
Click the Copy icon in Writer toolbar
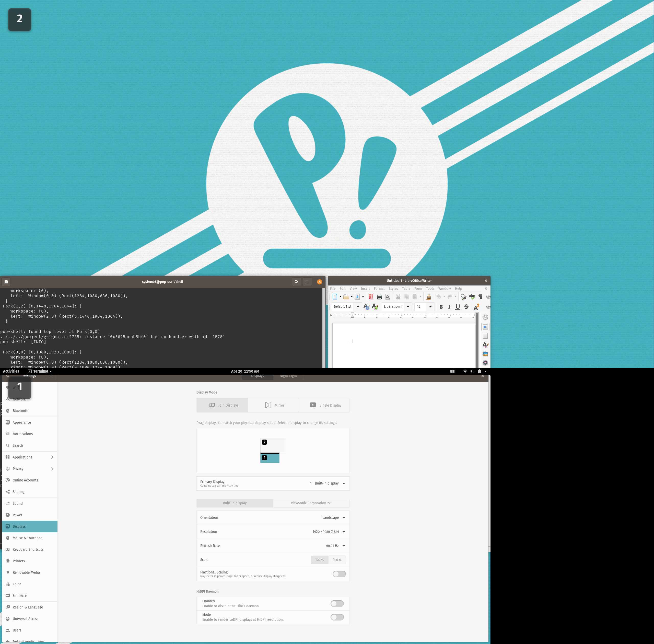click(406, 297)
